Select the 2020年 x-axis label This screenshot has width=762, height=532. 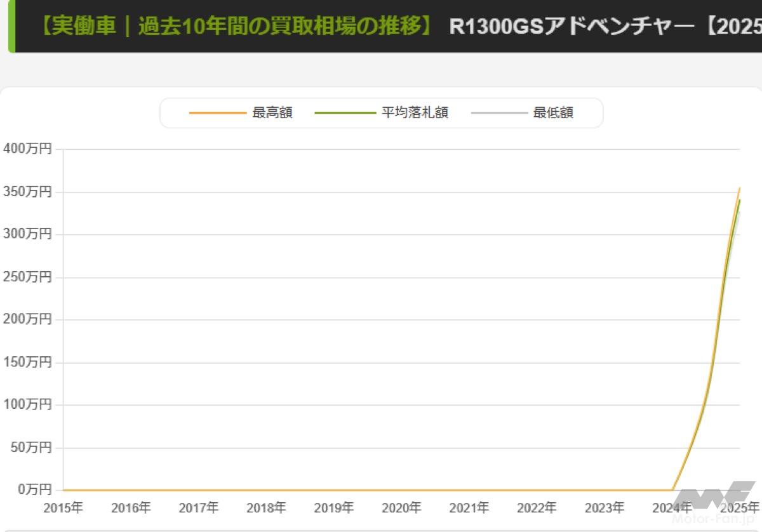pos(401,508)
